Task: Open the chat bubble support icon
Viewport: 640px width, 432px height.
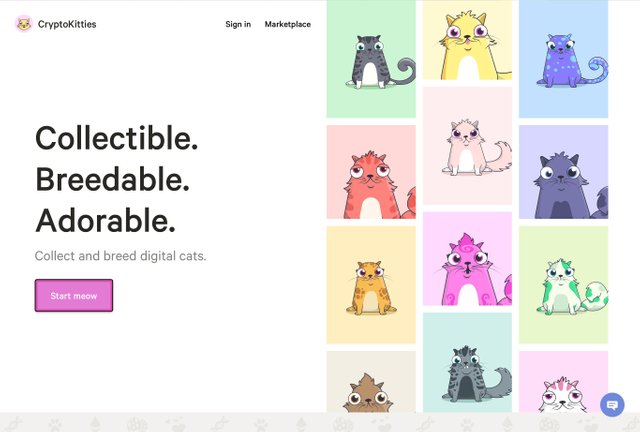Action: (612, 405)
